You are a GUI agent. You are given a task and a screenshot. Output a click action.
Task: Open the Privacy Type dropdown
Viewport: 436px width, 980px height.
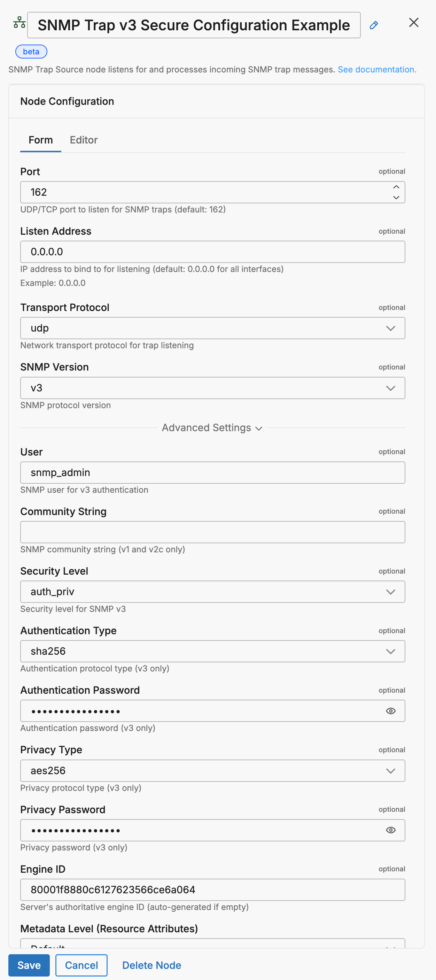point(212,771)
